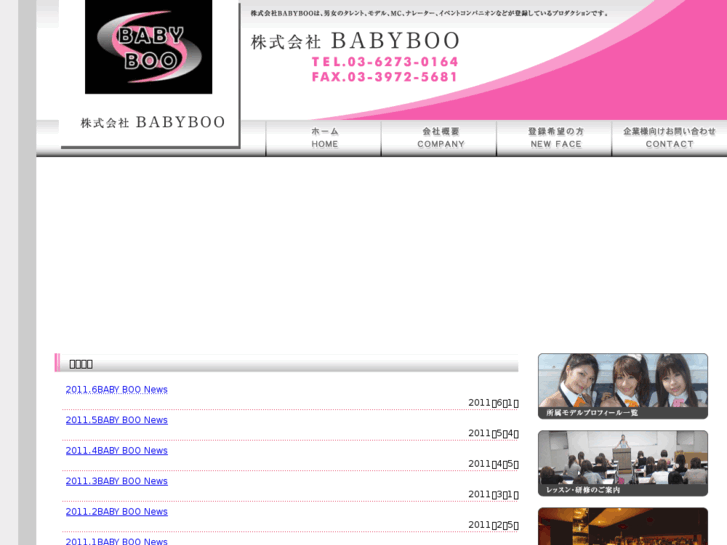The height and width of the screenshot is (545, 727).
Task: Click the large 株式会社 BABYBOO header title
Action: click(355, 41)
